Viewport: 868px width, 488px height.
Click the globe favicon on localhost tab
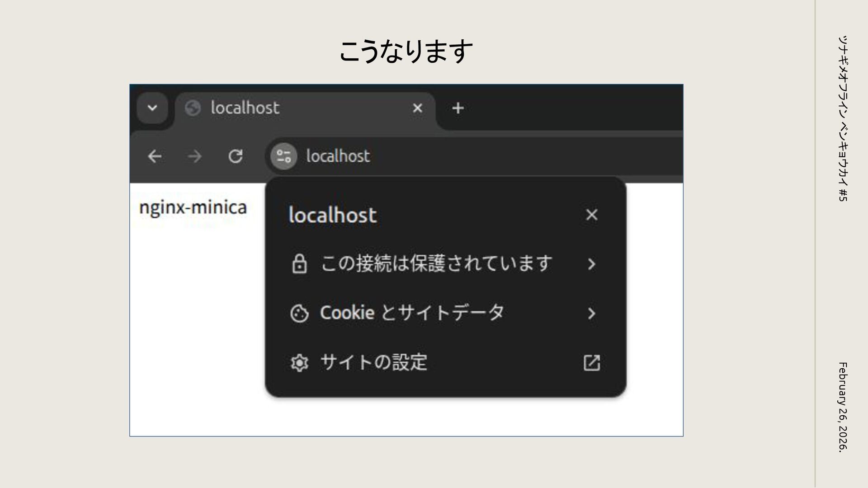pyautogui.click(x=193, y=108)
